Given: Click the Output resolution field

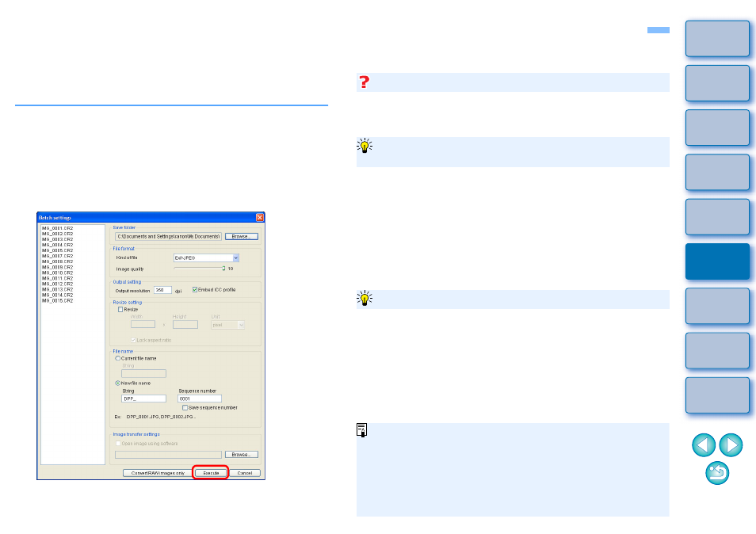Looking at the screenshot, I should click(162, 290).
